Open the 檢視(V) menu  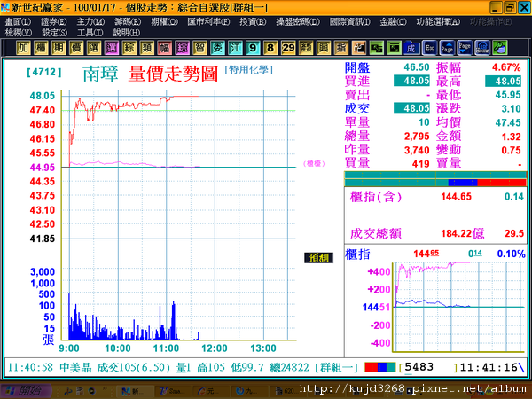(19, 33)
